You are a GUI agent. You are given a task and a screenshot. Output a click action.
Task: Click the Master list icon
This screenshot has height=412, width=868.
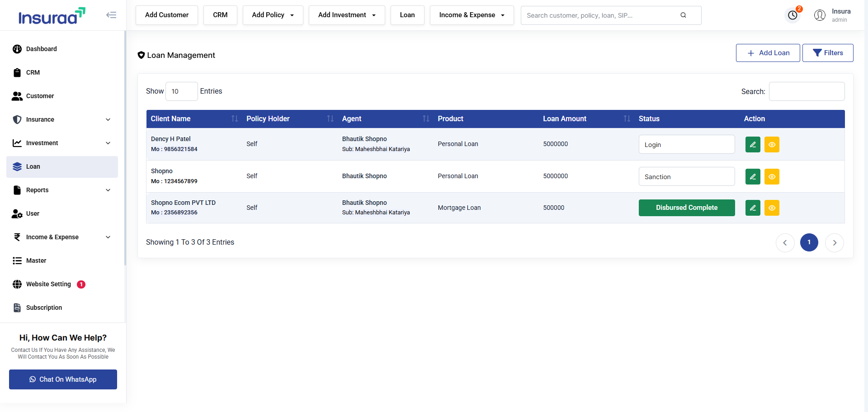[x=17, y=260]
